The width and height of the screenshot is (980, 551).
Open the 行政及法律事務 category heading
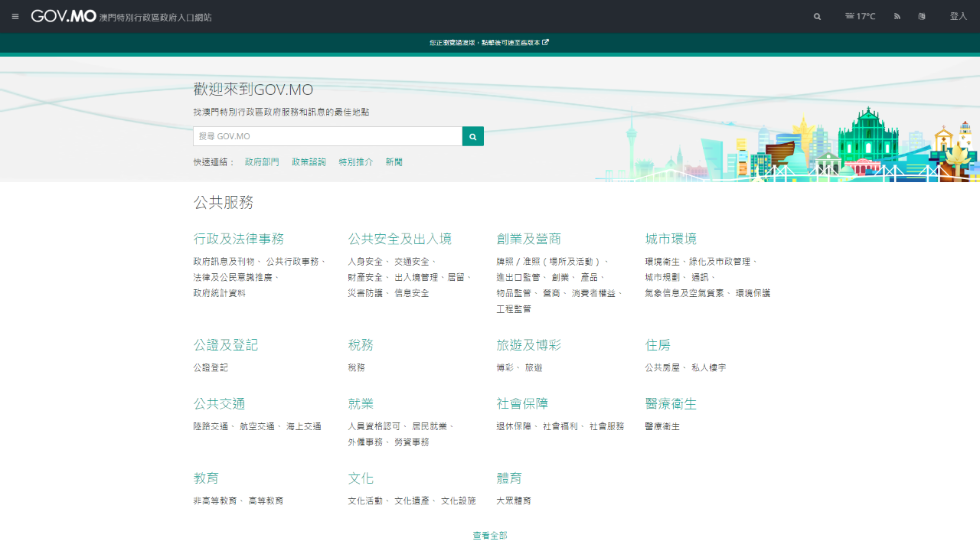coord(239,239)
